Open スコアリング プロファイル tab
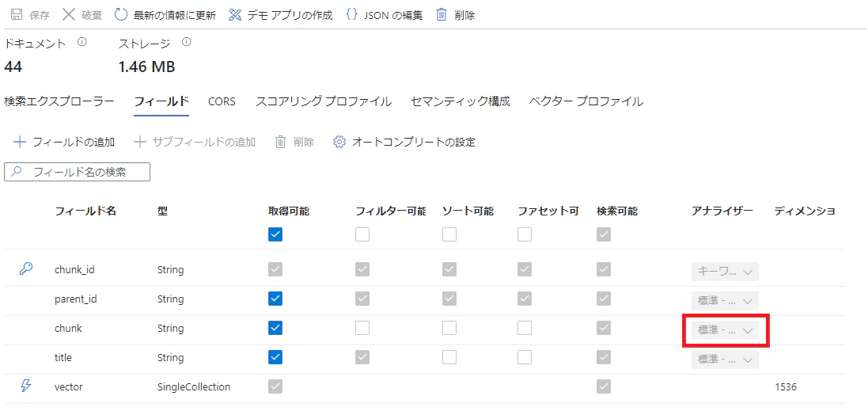Image resolution: width=868 pixels, height=411 pixels. [324, 101]
